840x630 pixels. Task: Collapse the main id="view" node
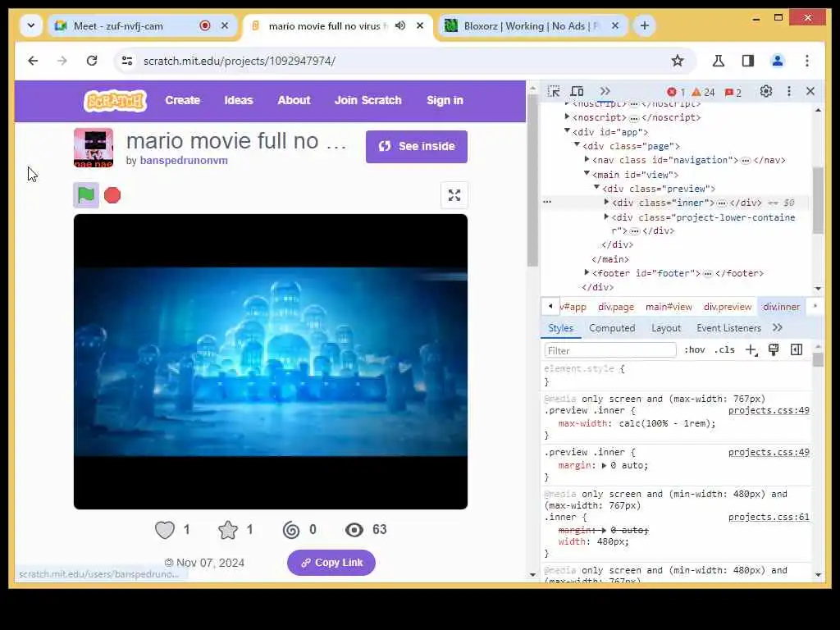point(587,174)
